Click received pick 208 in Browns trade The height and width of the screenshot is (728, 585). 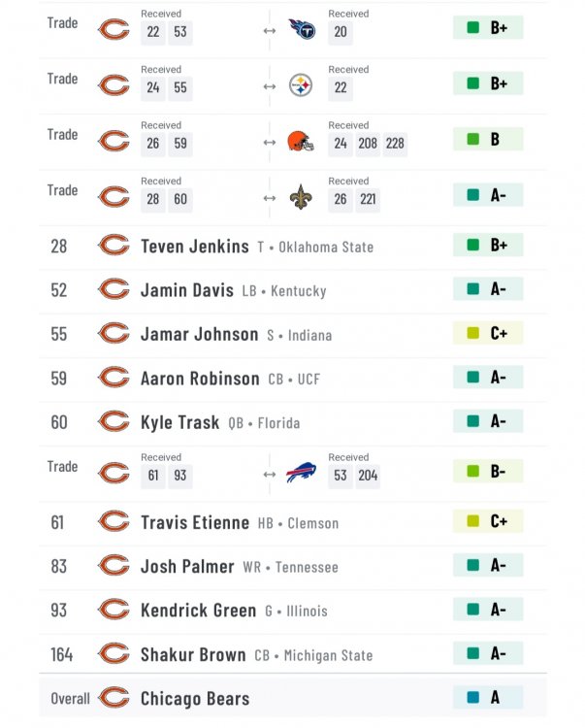point(368,144)
